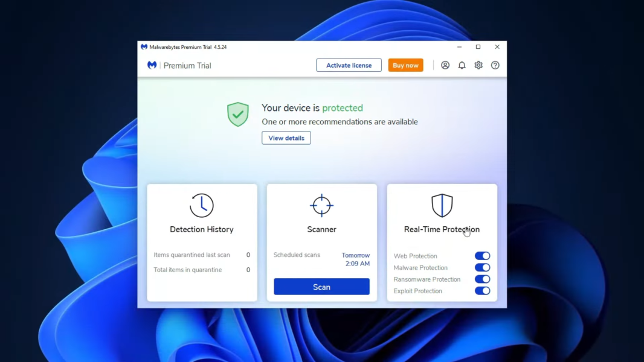Click the title bar Malwarebytes icon
The image size is (644, 362).
144,46
